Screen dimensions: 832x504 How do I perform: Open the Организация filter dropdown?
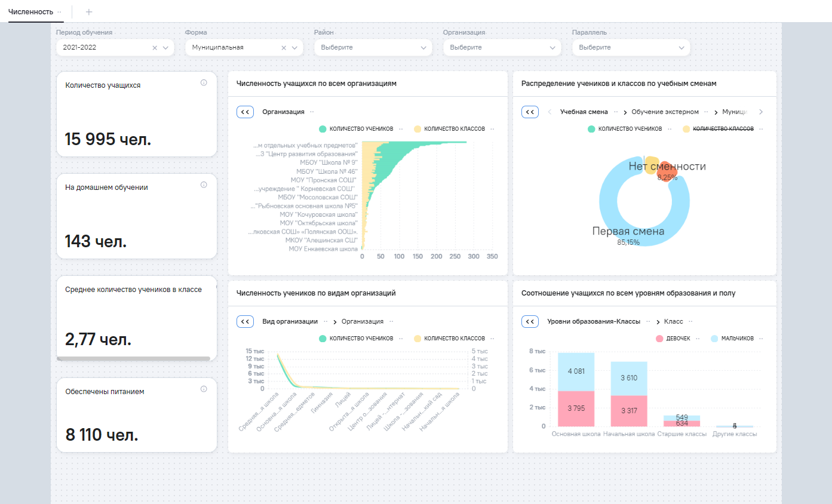click(501, 48)
